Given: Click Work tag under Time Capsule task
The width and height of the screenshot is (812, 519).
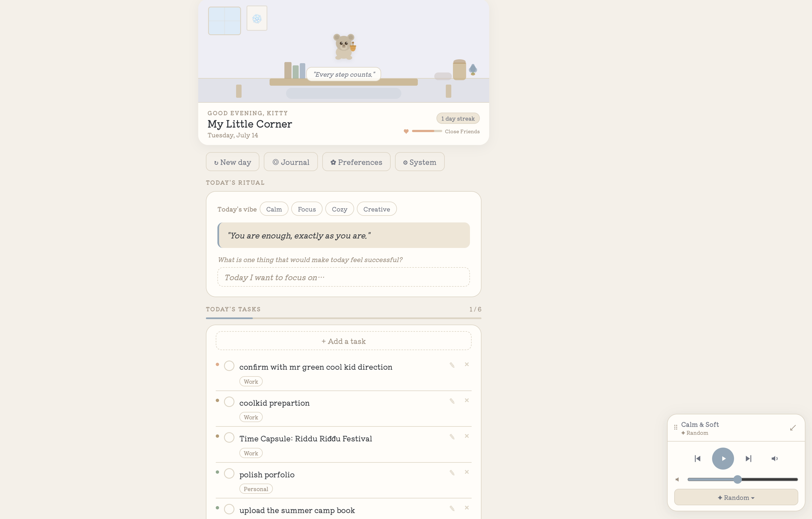Looking at the screenshot, I should tap(251, 453).
